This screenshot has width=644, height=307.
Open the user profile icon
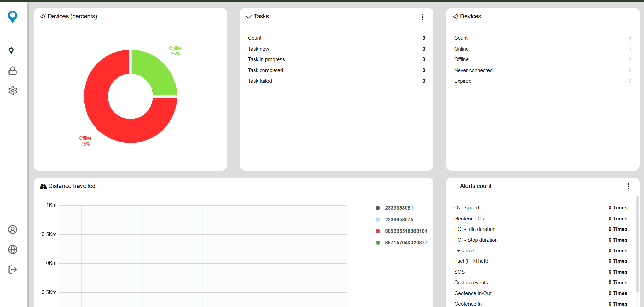[x=13, y=229]
